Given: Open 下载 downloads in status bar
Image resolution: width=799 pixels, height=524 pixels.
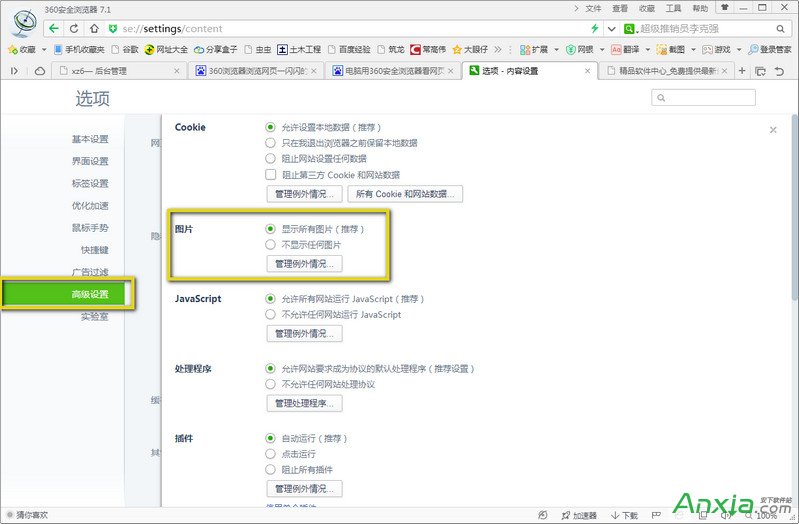Looking at the screenshot, I should (x=625, y=515).
